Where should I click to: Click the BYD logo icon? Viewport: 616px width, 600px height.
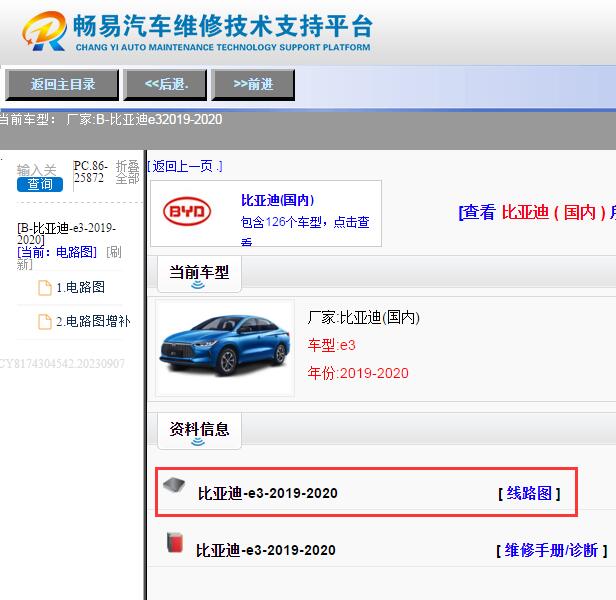coord(187,211)
